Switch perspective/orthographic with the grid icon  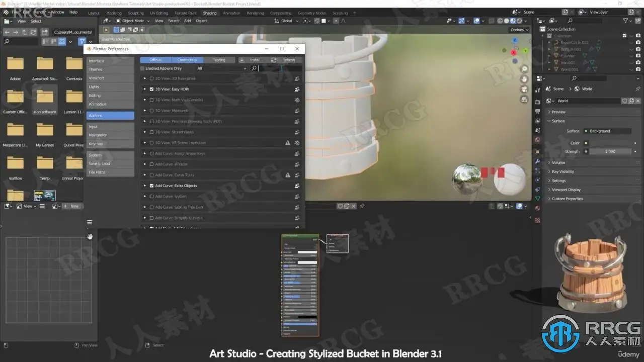(524, 100)
